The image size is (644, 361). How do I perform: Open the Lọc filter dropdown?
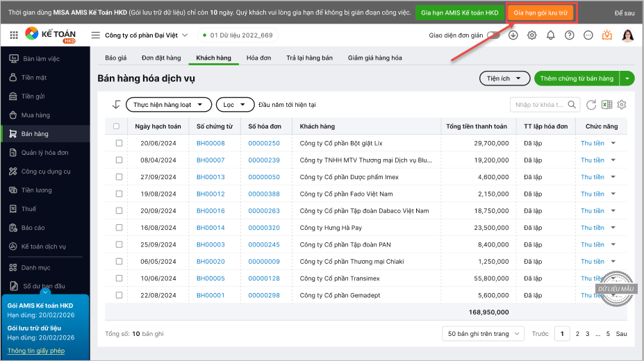tap(235, 105)
